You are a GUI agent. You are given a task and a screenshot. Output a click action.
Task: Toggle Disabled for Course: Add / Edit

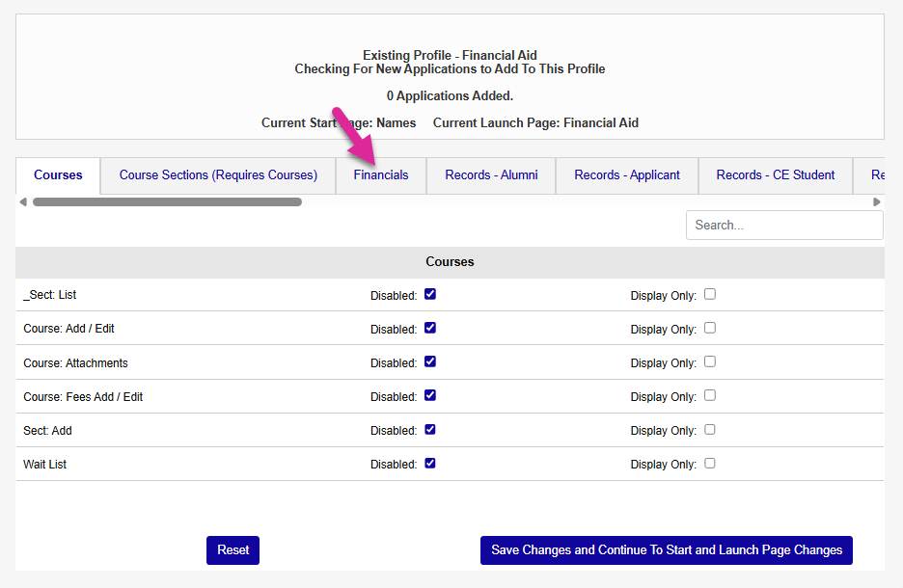pyautogui.click(x=430, y=328)
